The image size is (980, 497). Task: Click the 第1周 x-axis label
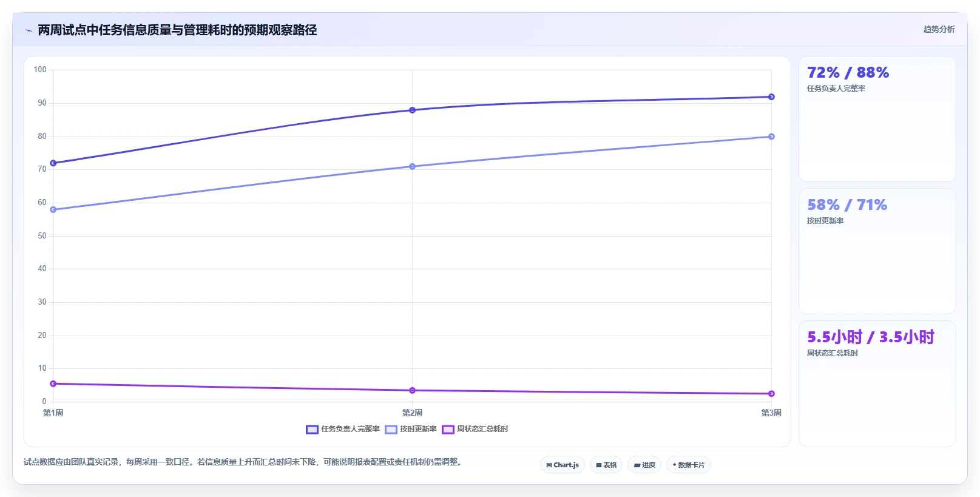click(53, 413)
